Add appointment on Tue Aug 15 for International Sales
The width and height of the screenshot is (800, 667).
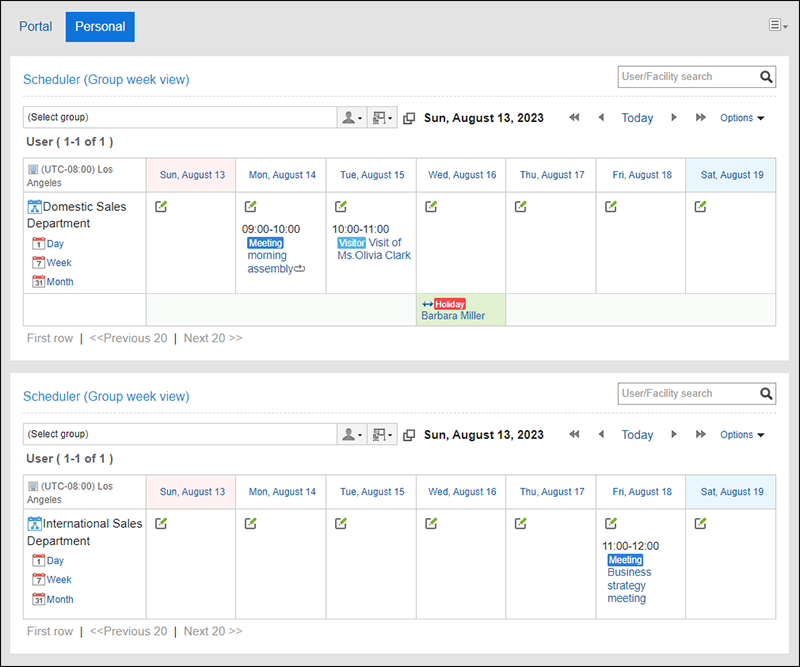341,524
